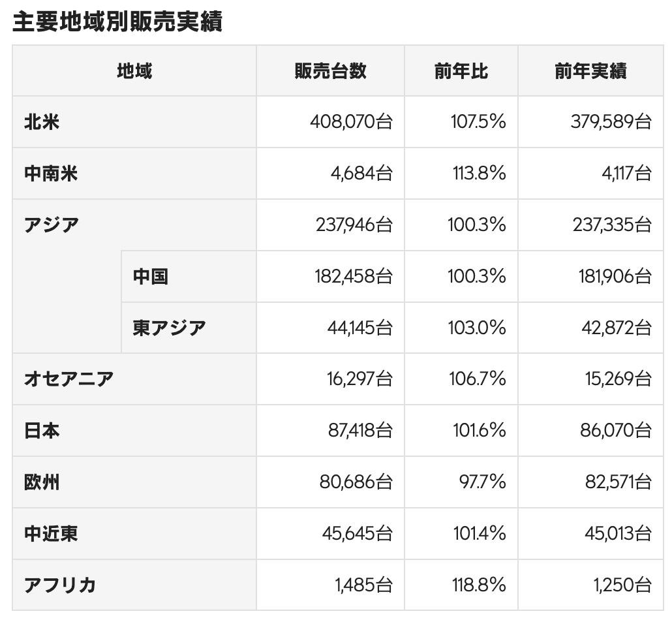Click the 前年実績 column header
Screen dimensions: 672x622
[590, 71]
